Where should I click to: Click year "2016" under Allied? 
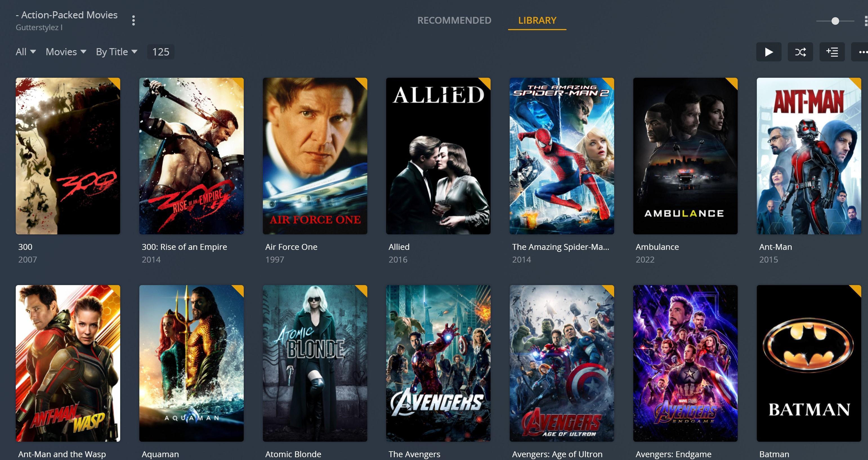click(398, 260)
